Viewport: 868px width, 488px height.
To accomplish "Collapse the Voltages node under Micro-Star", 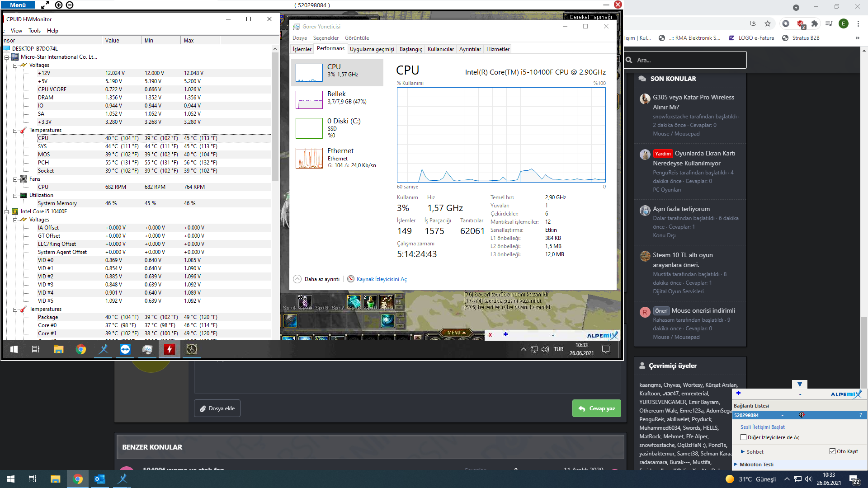I will 15,66.
